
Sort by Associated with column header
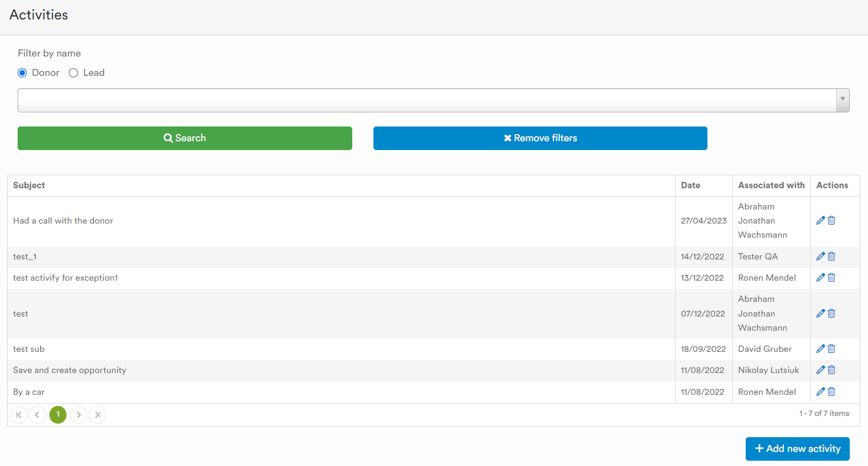pyautogui.click(x=772, y=185)
